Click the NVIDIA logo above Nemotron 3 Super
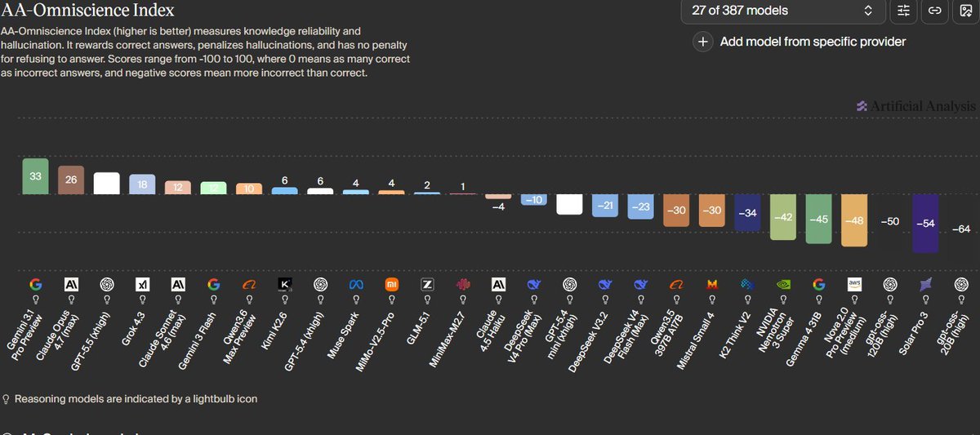The width and height of the screenshot is (980, 435). coord(783,285)
